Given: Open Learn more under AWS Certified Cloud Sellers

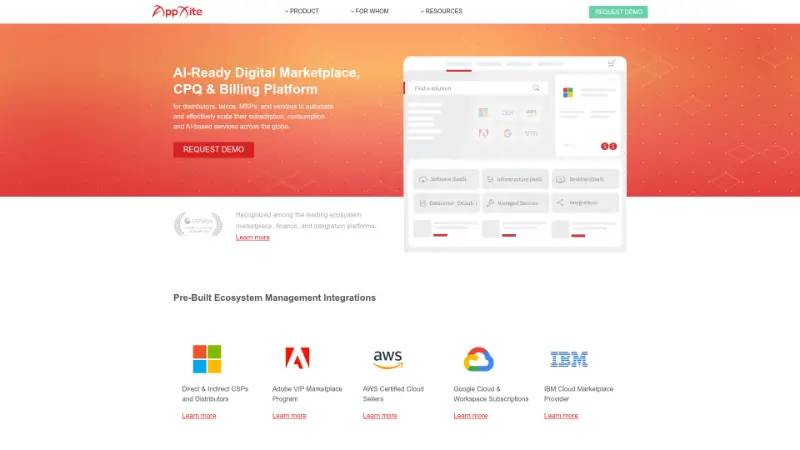Looking at the screenshot, I should [380, 416].
